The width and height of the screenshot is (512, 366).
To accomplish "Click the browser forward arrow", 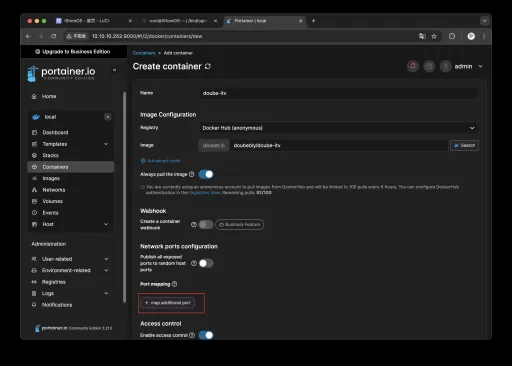I will pos(41,36).
